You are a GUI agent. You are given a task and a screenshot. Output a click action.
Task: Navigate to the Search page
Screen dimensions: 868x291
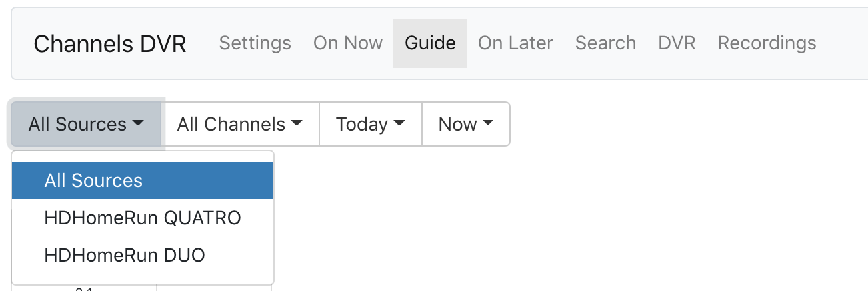coord(605,43)
